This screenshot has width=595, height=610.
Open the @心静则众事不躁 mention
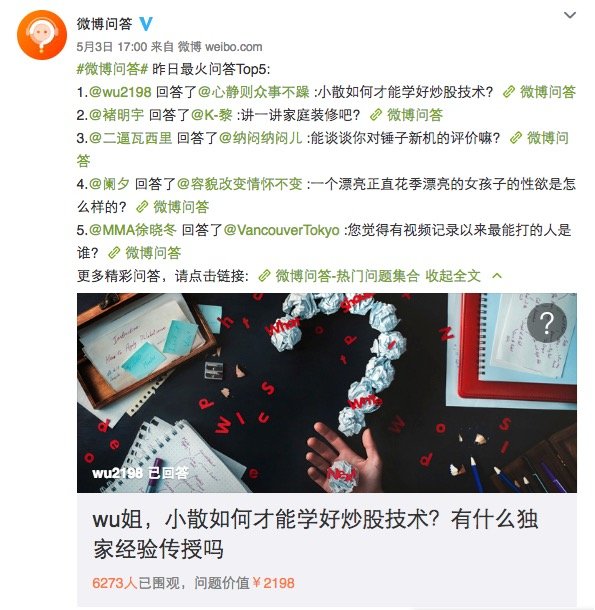[x=254, y=92]
